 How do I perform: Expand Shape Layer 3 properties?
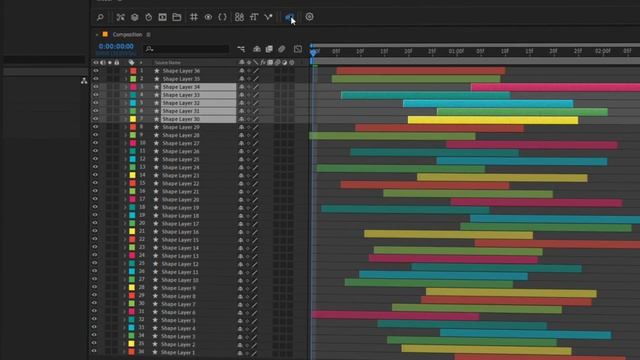(125, 336)
